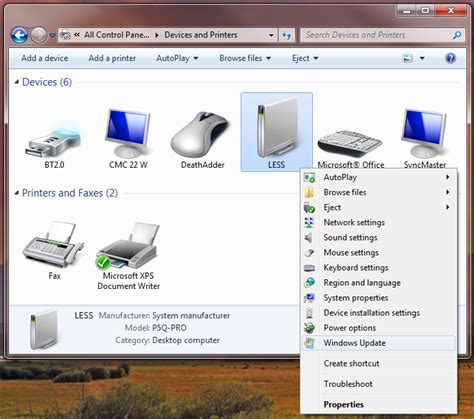The height and width of the screenshot is (419, 474).
Task: Click the Device installation settings icon
Action: click(x=309, y=313)
